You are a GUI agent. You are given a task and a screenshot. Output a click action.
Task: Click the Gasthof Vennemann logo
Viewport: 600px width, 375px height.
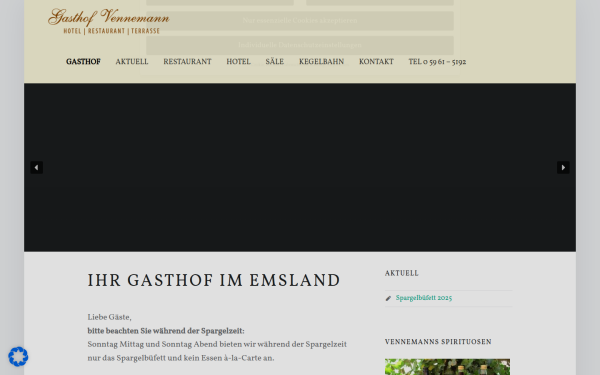point(109,21)
